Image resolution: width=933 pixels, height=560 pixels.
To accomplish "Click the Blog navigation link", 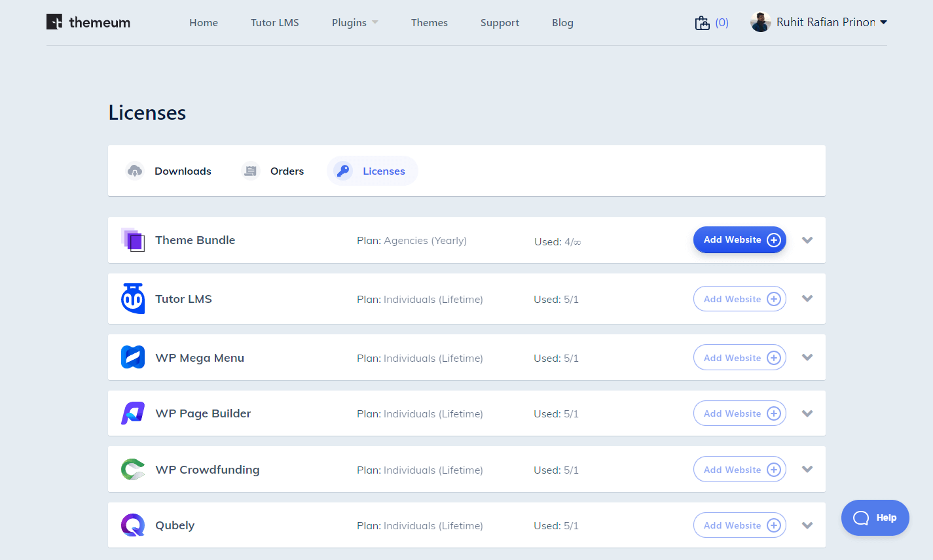I will tap(562, 22).
